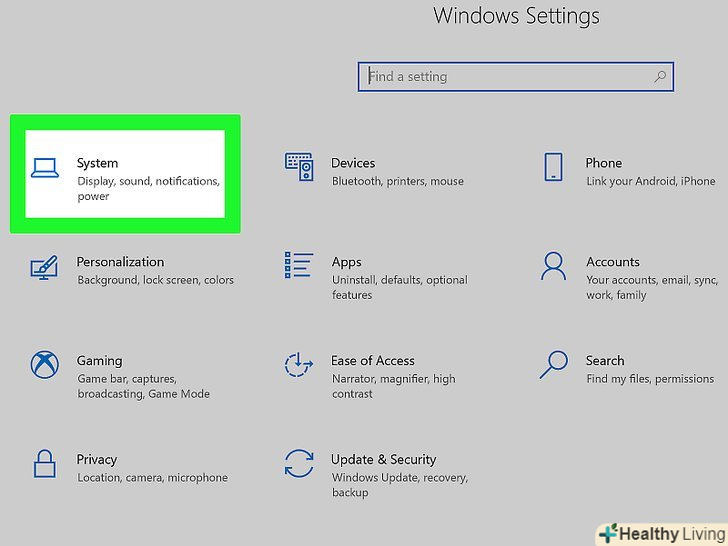This screenshot has width=728, height=546.
Task: Open the Search settings title
Action: (605, 361)
